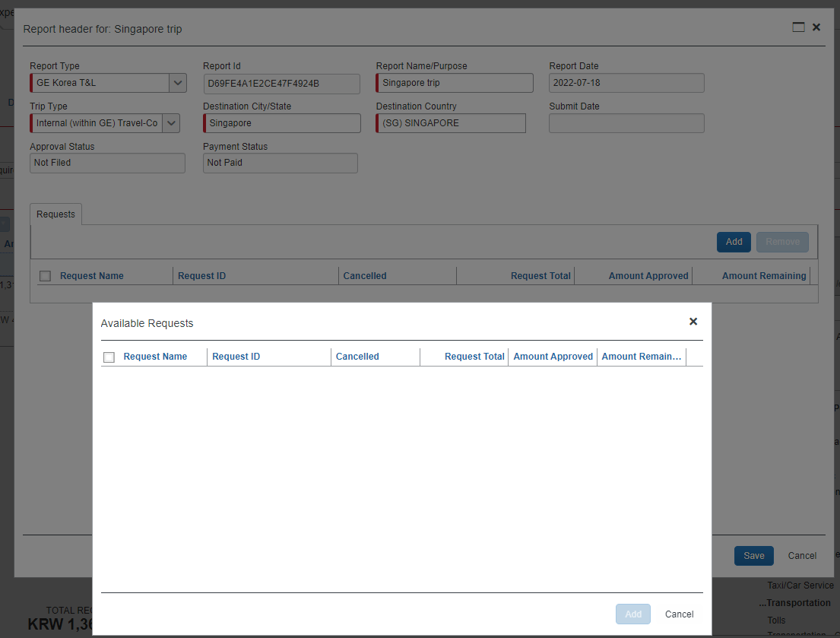The image size is (840, 638).
Task: Sort by Request Total in Available Requests
Action: click(x=474, y=357)
